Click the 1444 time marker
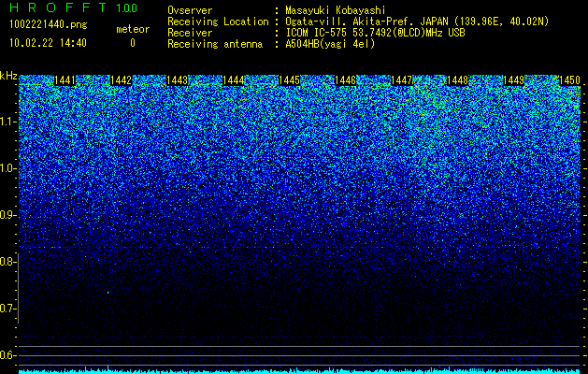The width and height of the screenshot is (588, 374). (x=234, y=80)
